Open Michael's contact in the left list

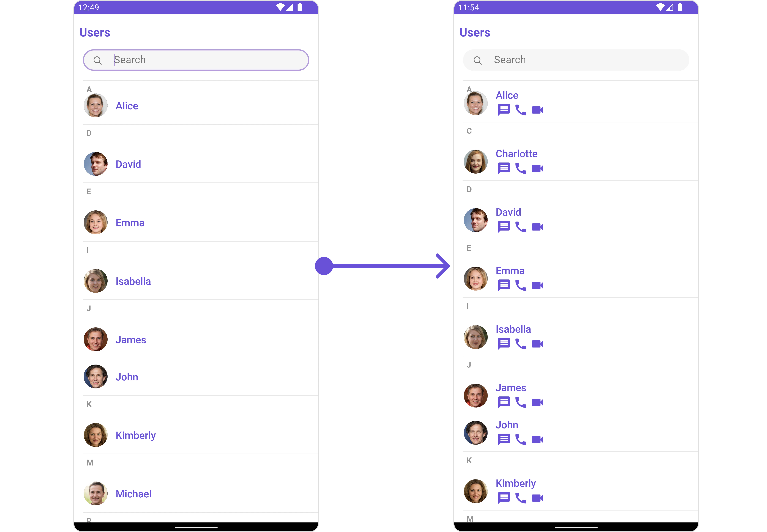click(200, 493)
